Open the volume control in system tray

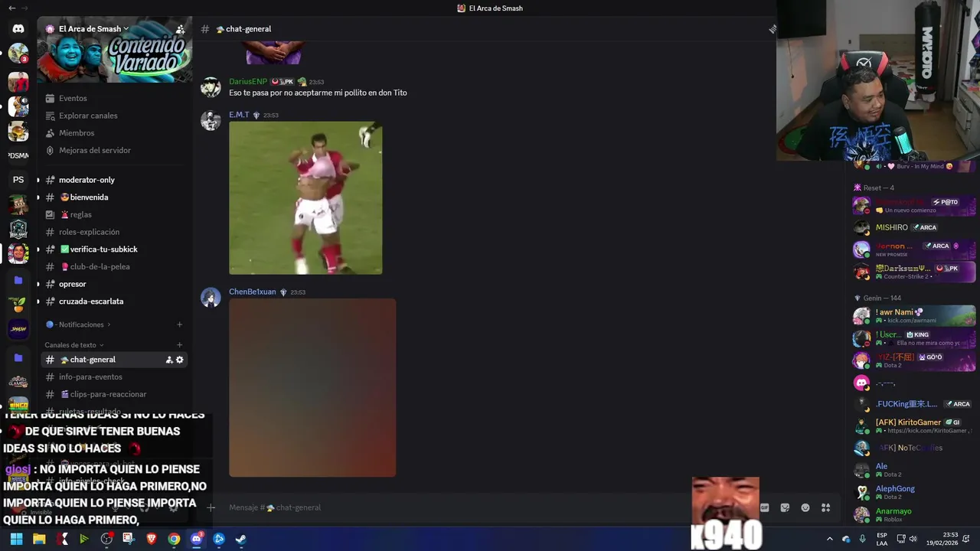(914, 539)
